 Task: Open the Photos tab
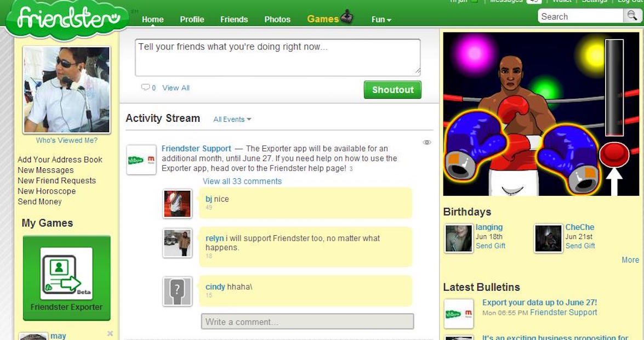(x=277, y=20)
